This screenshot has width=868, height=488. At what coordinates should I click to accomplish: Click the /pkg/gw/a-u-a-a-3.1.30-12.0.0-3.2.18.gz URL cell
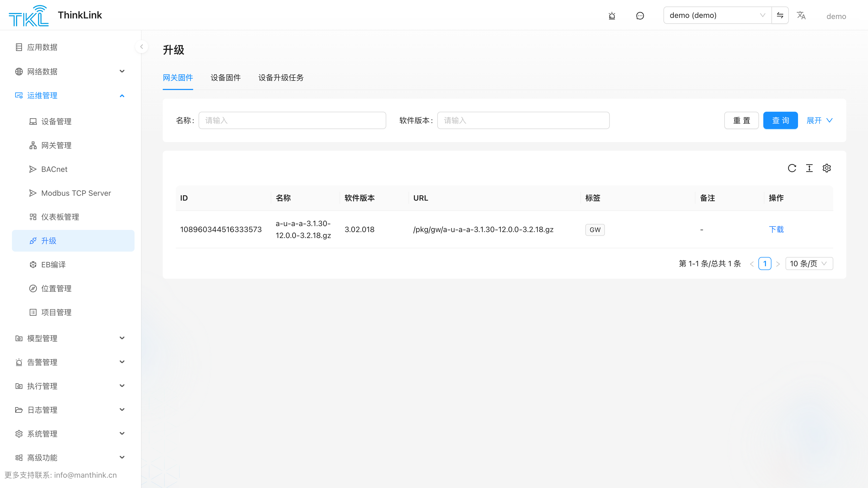484,229
